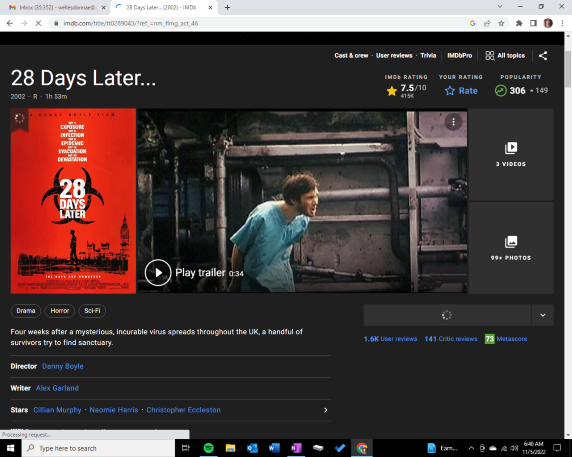Click the Windows search box

pyautogui.click(x=98, y=448)
